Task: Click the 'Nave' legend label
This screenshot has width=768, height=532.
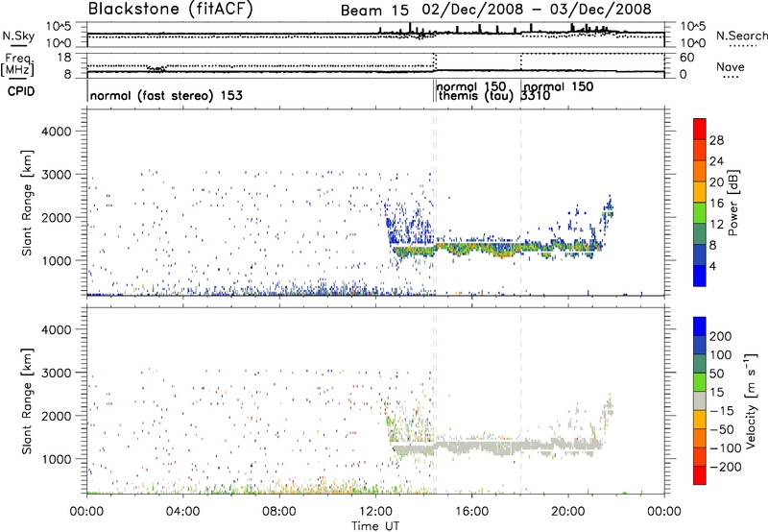Action: coord(730,66)
